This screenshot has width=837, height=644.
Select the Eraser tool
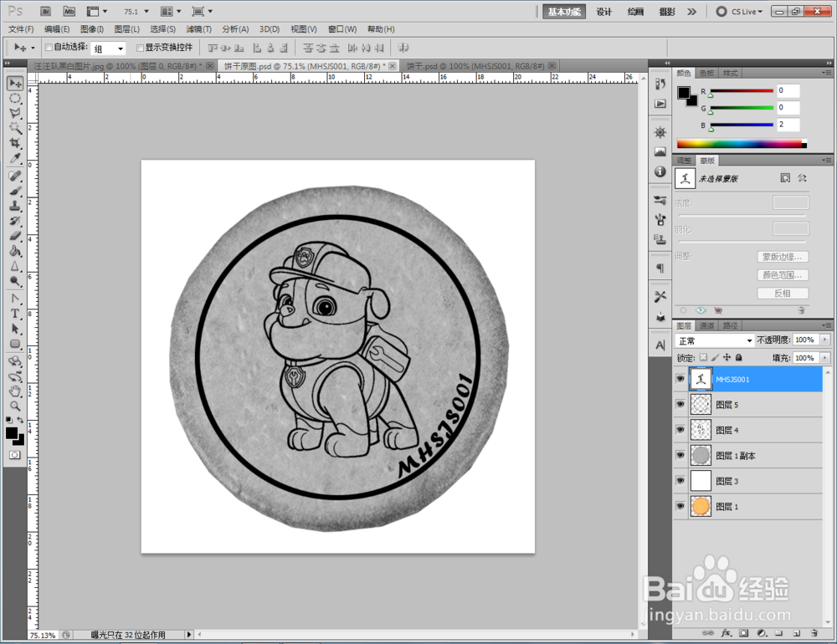(15, 236)
